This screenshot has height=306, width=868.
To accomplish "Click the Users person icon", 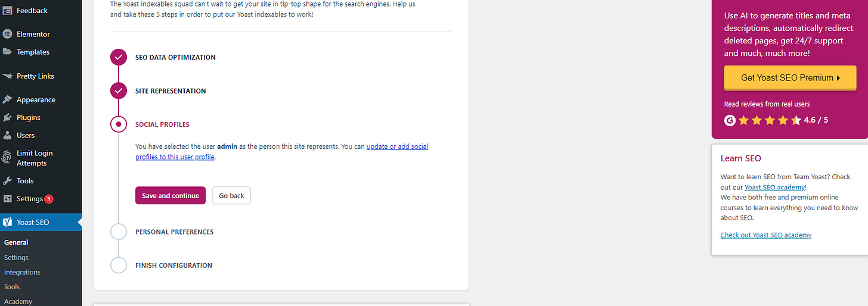I will [7, 135].
